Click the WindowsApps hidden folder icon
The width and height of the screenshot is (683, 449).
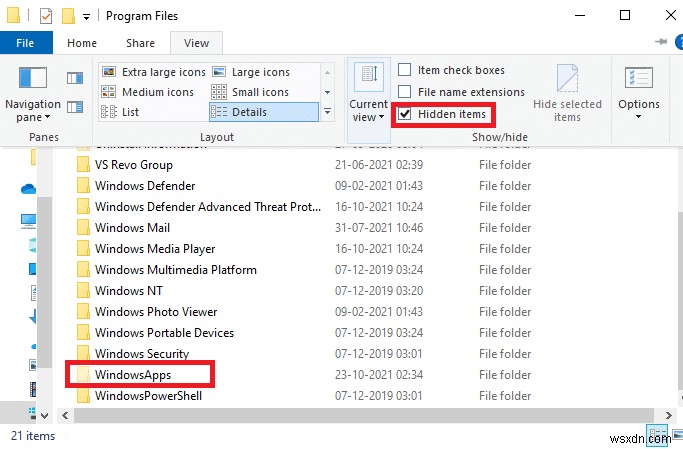tap(83, 375)
